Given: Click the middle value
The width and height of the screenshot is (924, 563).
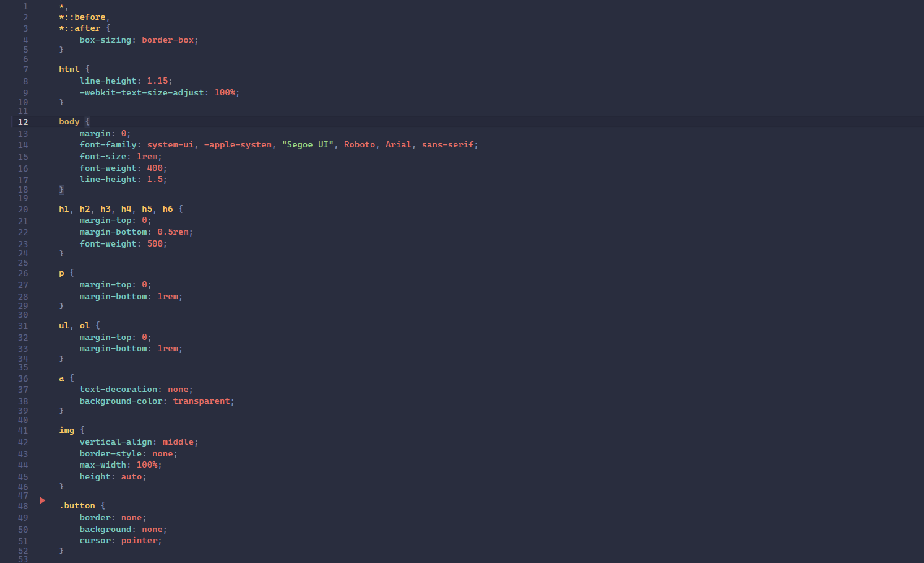Looking at the screenshot, I should pos(178,442).
